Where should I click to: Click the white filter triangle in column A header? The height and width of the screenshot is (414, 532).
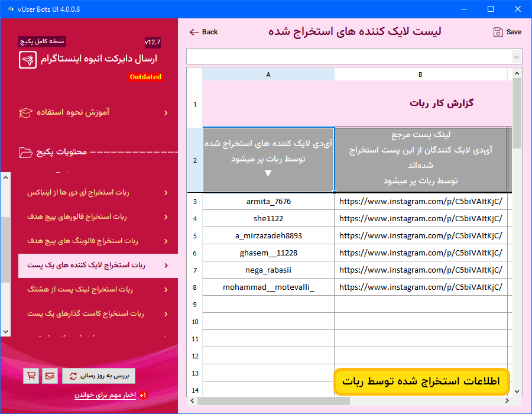click(x=268, y=173)
